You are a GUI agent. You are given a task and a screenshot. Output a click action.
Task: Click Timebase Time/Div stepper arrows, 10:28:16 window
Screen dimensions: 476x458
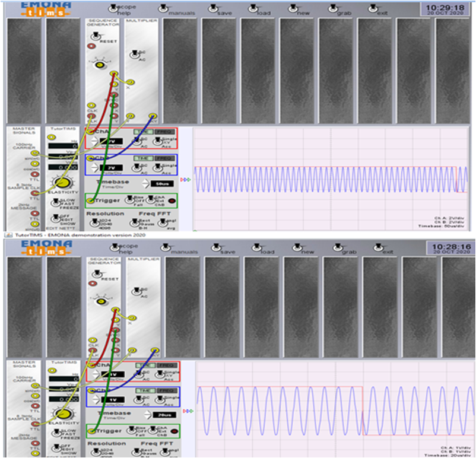pyautogui.click(x=148, y=415)
